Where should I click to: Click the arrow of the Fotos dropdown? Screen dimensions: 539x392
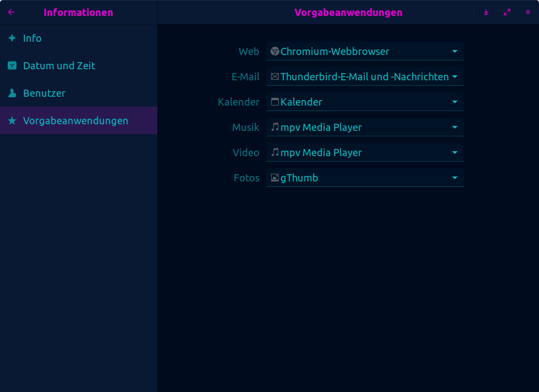tap(455, 178)
